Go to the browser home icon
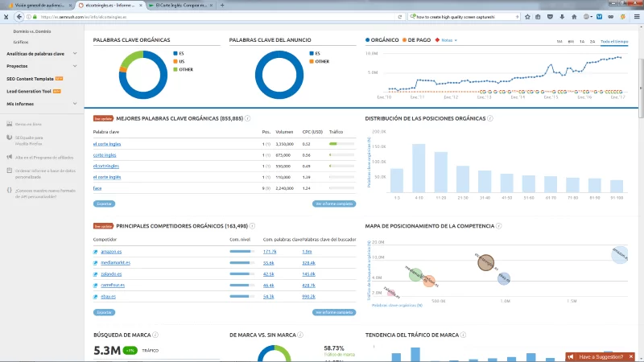 (574, 17)
